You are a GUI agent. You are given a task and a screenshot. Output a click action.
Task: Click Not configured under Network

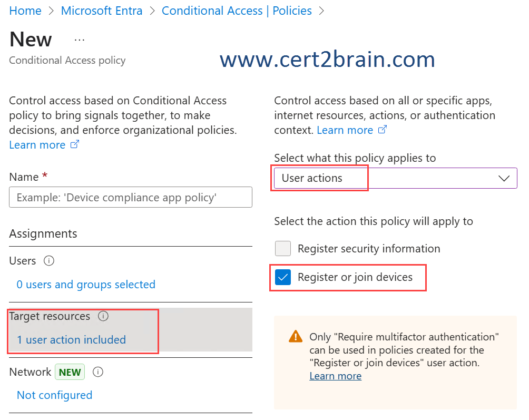click(x=54, y=395)
